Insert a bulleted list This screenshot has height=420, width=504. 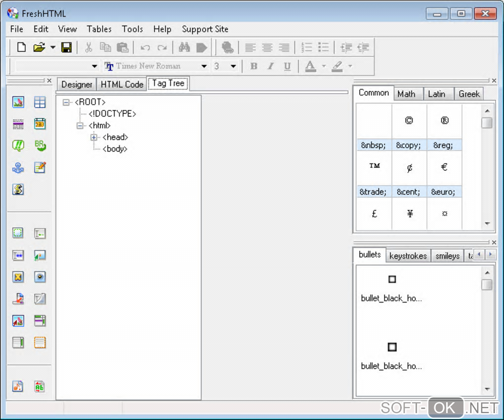coord(323,47)
